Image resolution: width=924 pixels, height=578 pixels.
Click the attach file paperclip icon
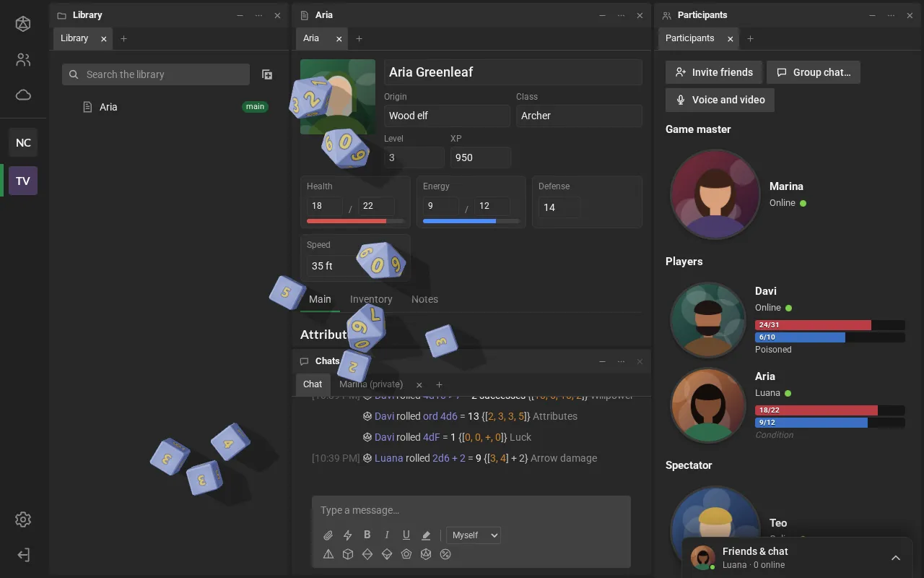tap(328, 535)
